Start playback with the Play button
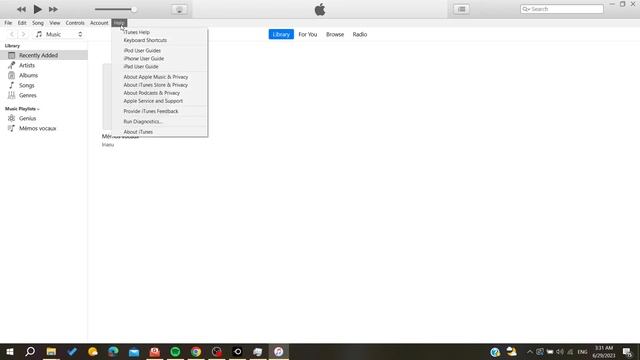Viewport: 640px width, 360px height. (x=37, y=9)
